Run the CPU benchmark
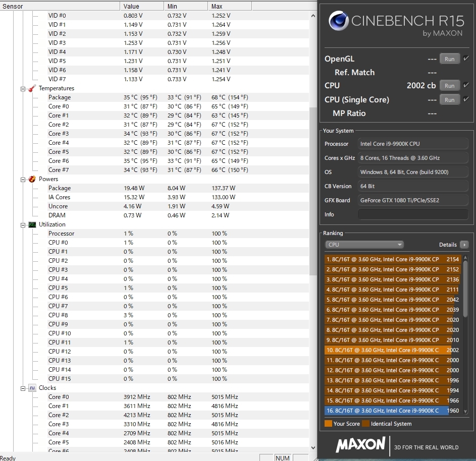476x461 pixels. point(450,86)
